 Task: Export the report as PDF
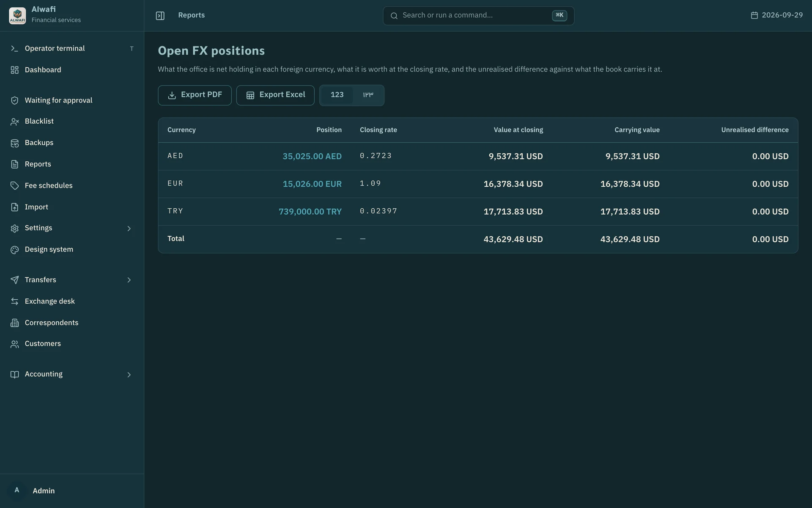pyautogui.click(x=195, y=95)
